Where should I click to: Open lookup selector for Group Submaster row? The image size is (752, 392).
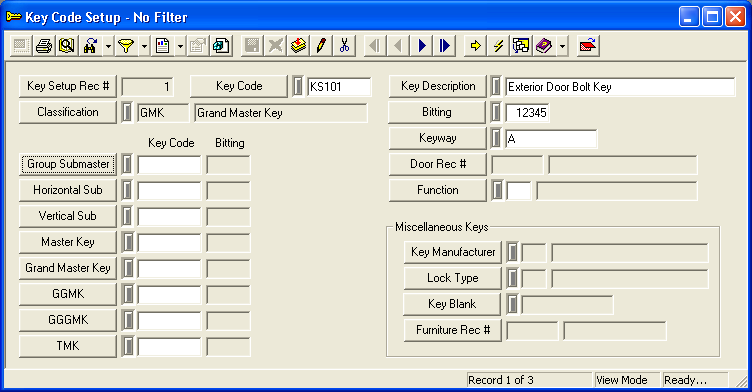pos(127,165)
